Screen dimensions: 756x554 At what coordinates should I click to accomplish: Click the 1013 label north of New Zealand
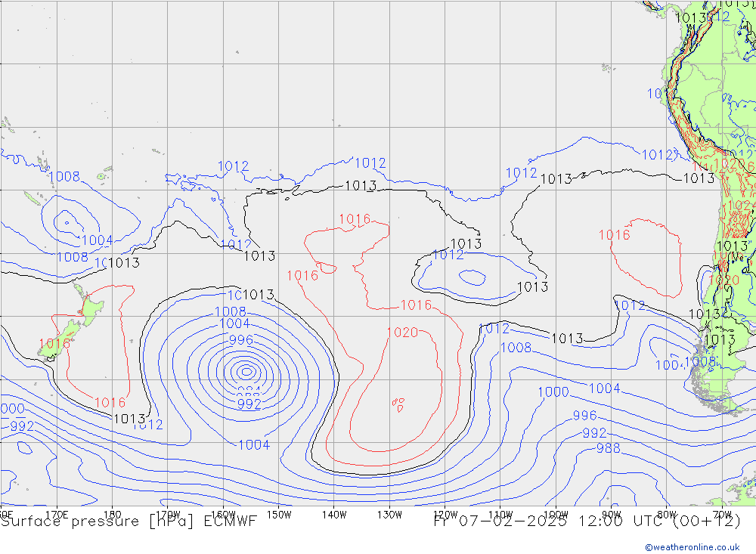[x=125, y=263]
